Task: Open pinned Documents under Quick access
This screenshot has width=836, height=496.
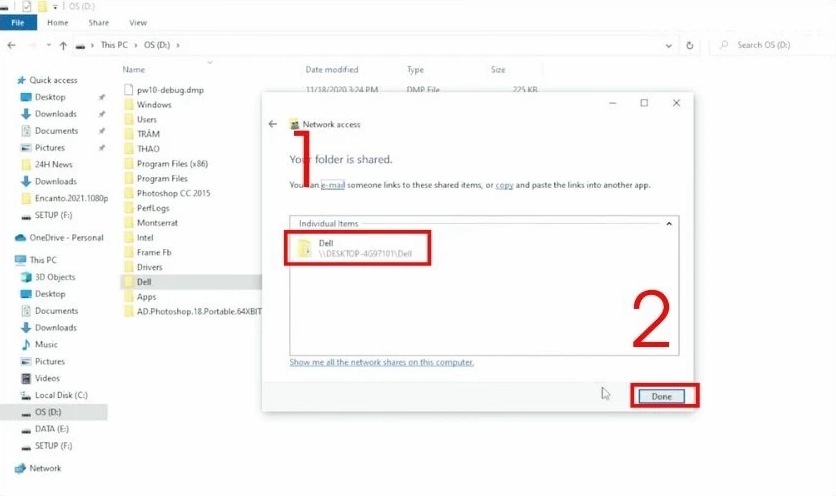Action: [x=56, y=131]
